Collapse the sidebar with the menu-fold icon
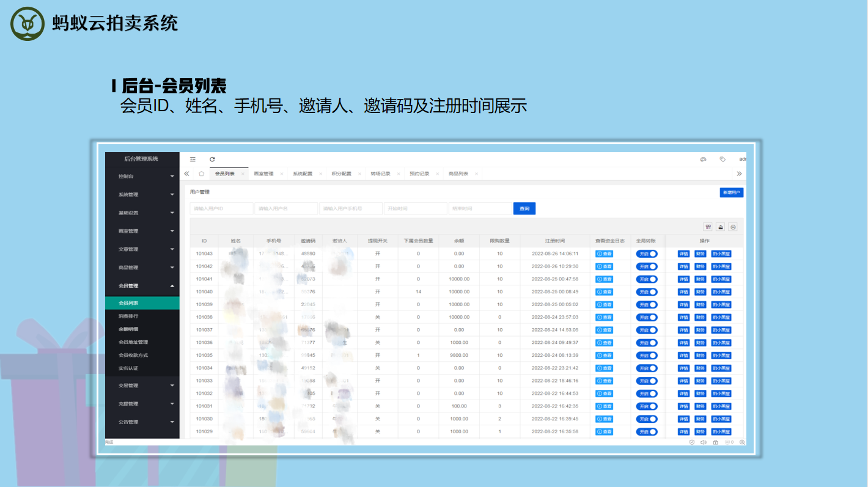 pyautogui.click(x=193, y=159)
